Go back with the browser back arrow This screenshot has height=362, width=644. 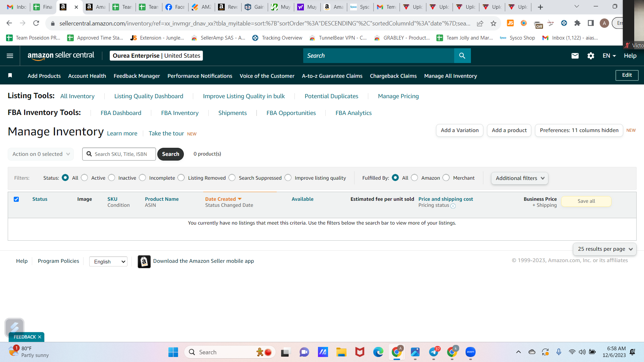pyautogui.click(x=9, y=23)
